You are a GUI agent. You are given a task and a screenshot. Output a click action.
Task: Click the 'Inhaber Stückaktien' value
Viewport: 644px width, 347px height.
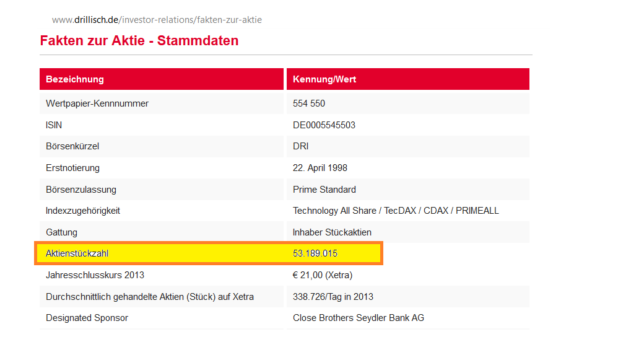pyautogui.click(x=332, y=232)
